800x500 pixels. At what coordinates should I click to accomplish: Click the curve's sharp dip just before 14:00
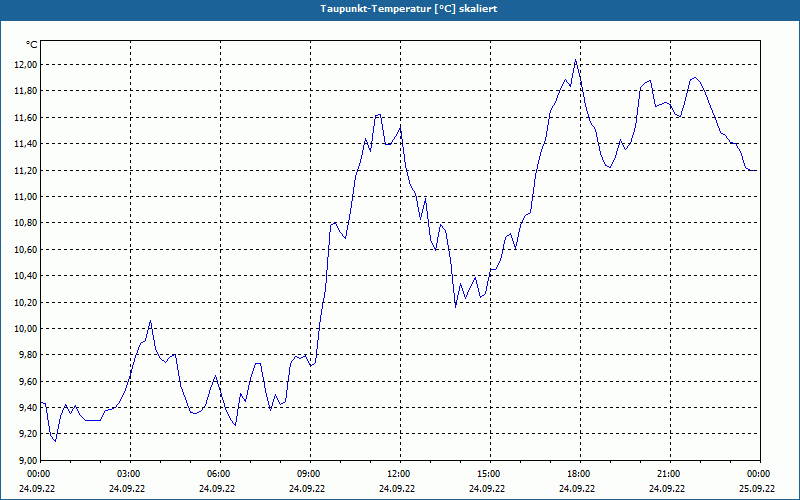[x=456, y=307]
